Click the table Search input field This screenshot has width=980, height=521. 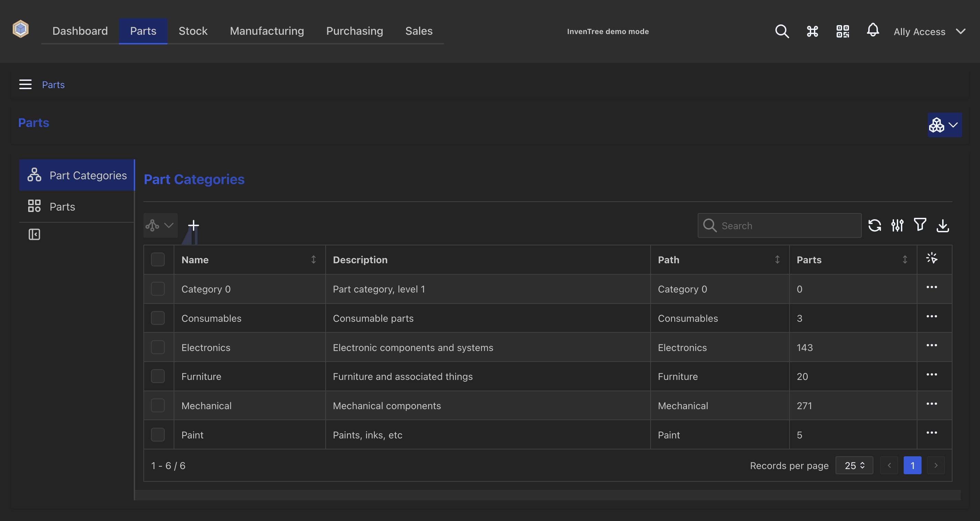pyautogui.click(x=779, y=225)
